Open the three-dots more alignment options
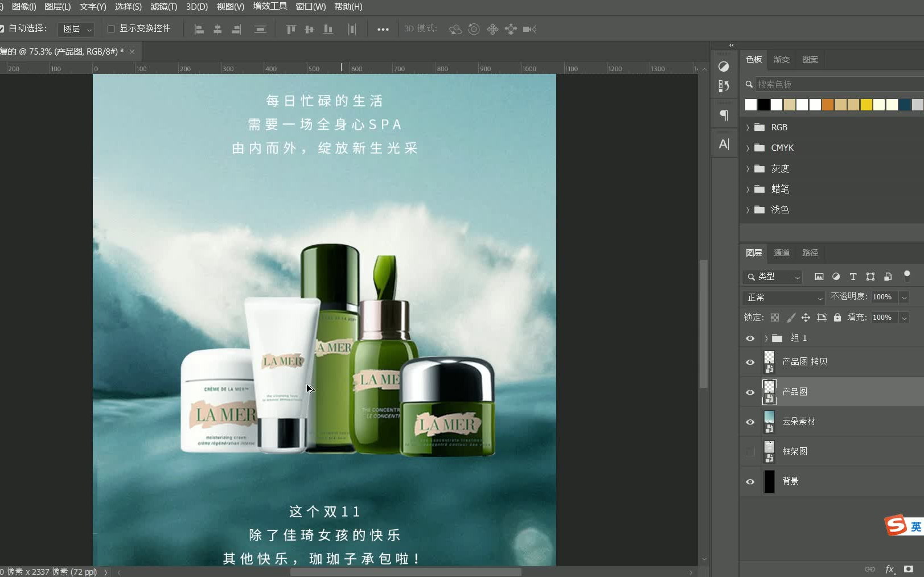 (383, 29)
